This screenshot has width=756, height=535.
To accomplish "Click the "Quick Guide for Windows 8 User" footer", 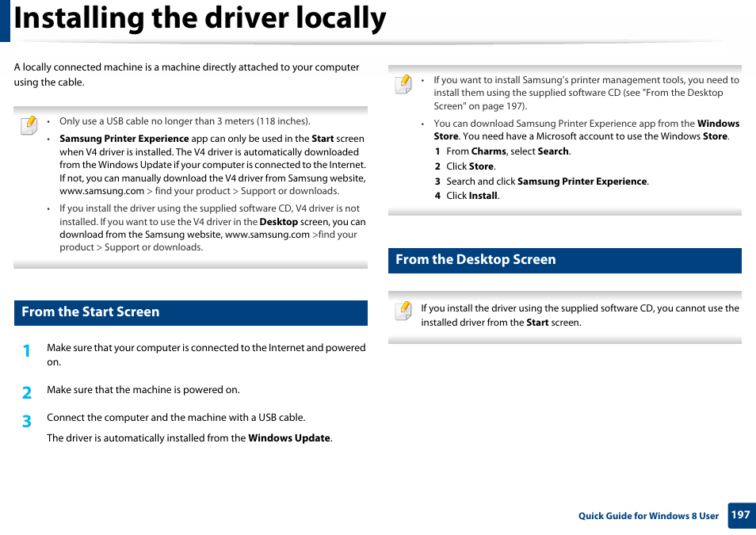I will pyautogui.click(x=648, y=516).
